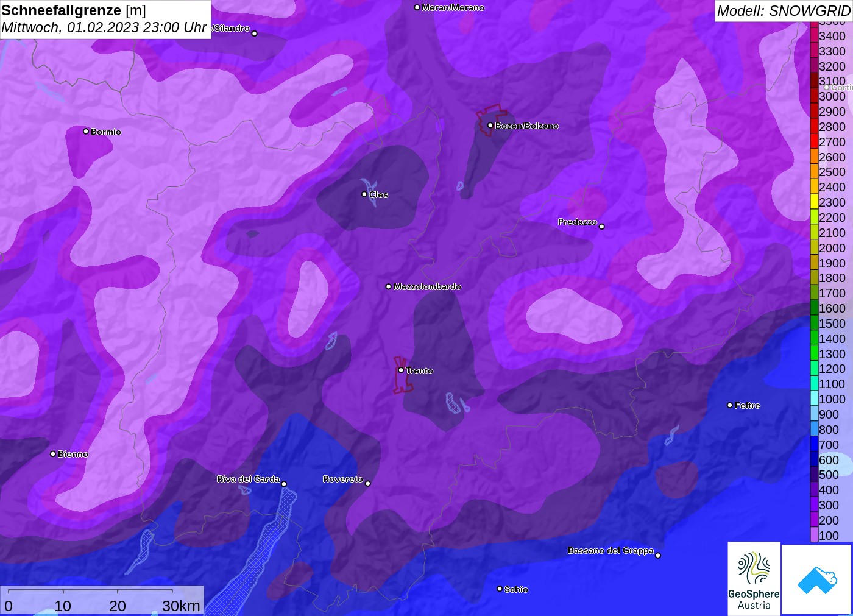Click the 30km scale bar label
This screenshot has width=853, height=616.
[x=181, y=606]
